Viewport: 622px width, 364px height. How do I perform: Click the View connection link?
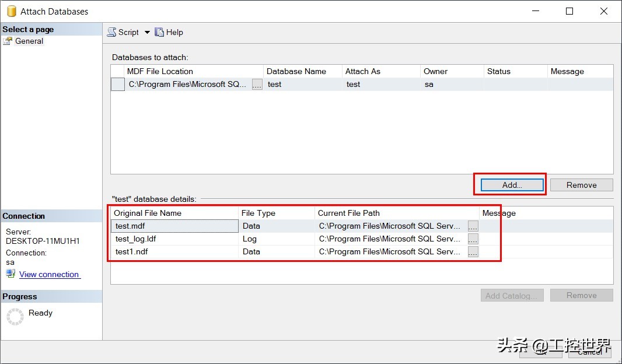point(49,274)
